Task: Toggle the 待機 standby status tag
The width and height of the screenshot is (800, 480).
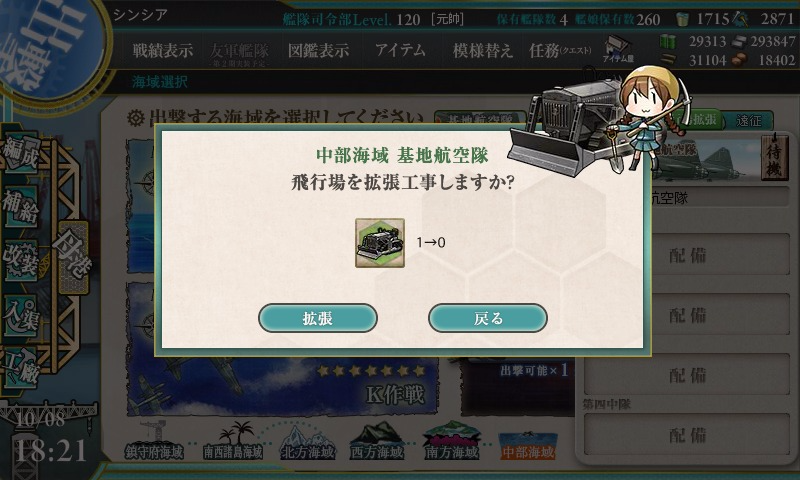Action: pos(774,158)
